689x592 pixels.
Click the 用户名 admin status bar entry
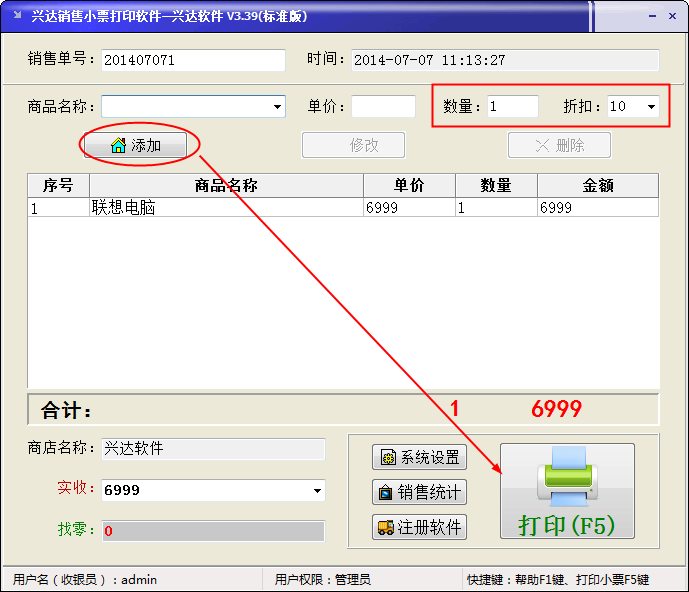pos(84,580)
